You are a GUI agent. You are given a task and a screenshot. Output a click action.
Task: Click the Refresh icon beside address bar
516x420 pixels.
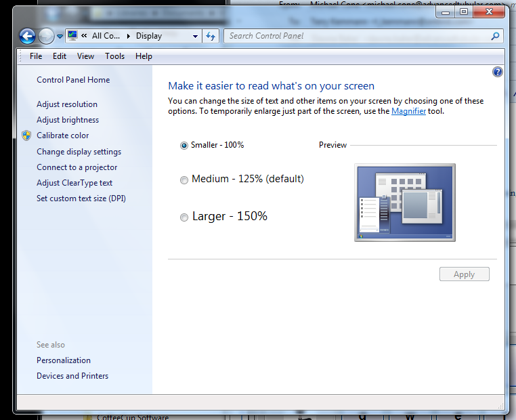coord(211,36)
